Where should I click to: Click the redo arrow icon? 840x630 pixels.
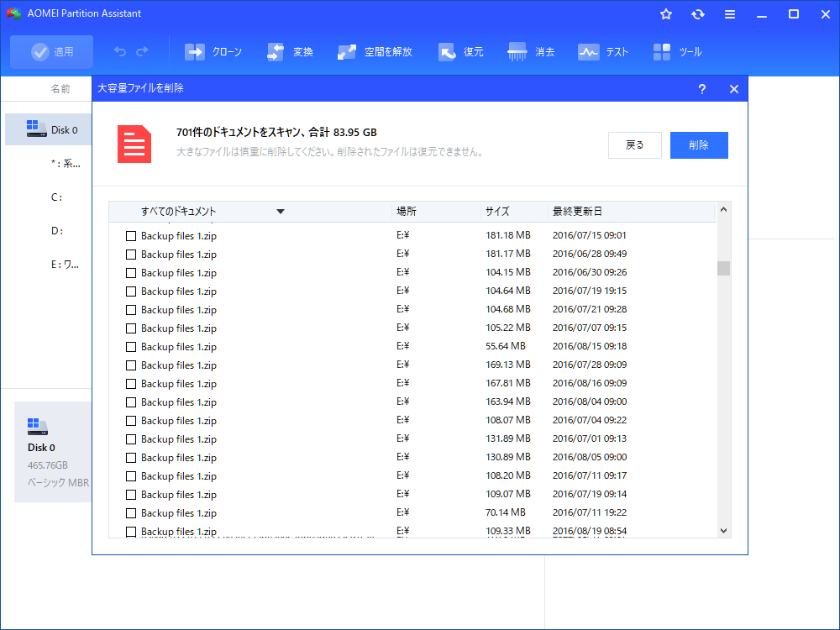pos(142,51)
